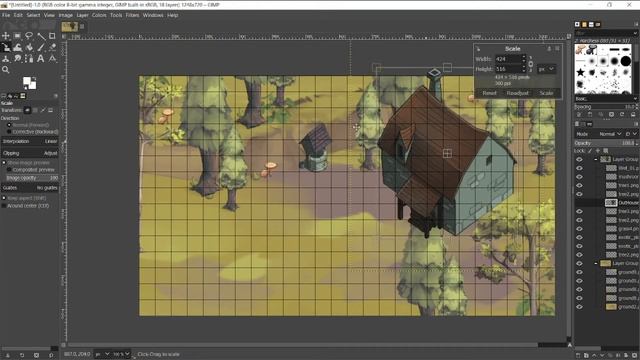The image size is (640, 360).
Task: Open the File menu
Action: [x=6, y=15]
